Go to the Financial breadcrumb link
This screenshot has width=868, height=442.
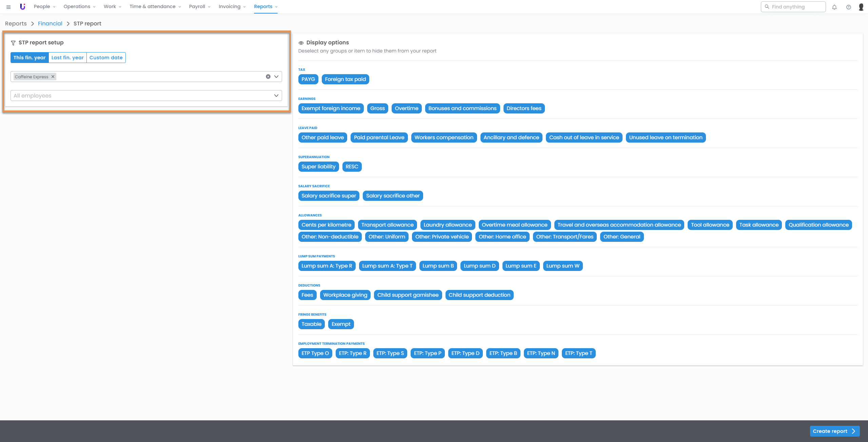point(50,23)
